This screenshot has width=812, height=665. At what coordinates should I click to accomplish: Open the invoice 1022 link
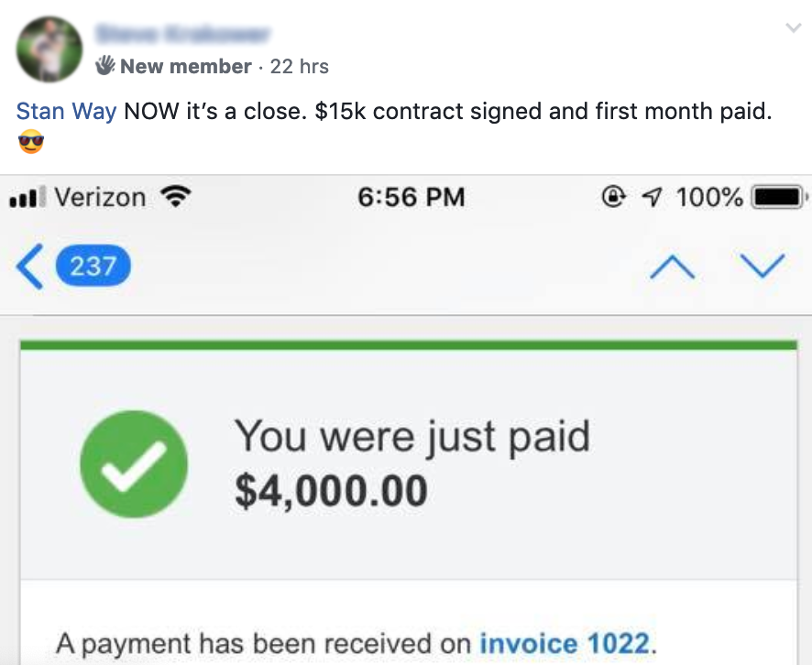coord(566,642)
